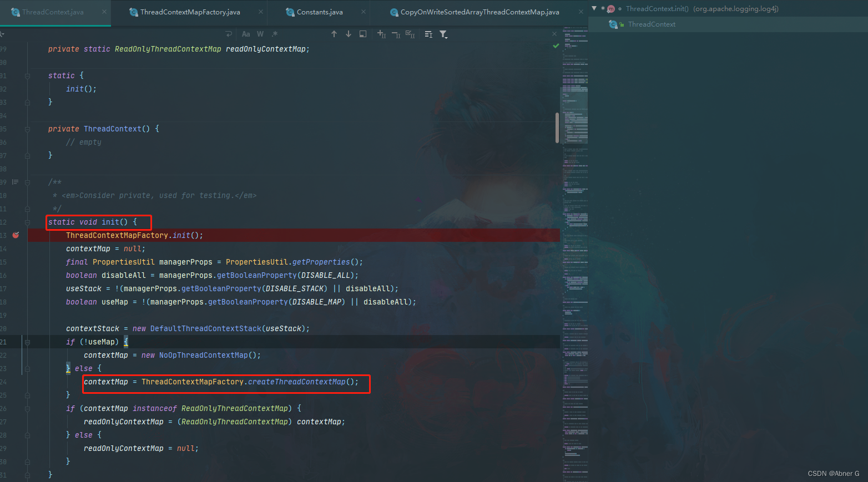
Task: Click the init() call inside static block
Action: point(81,89)
